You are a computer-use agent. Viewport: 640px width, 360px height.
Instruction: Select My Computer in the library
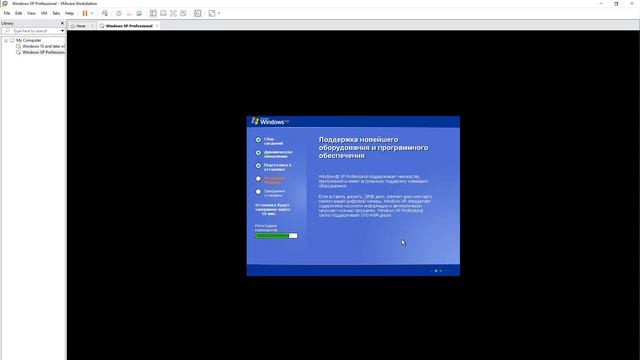tap(29, 40)
